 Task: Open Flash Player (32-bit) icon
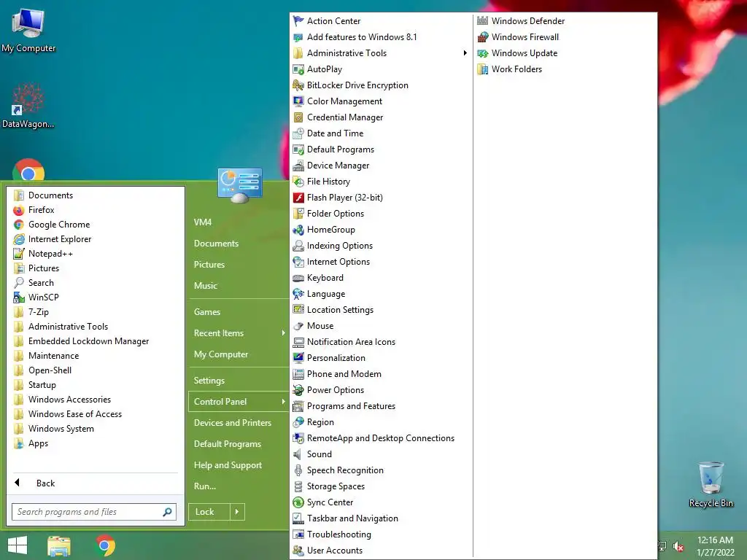coord(298,198)
